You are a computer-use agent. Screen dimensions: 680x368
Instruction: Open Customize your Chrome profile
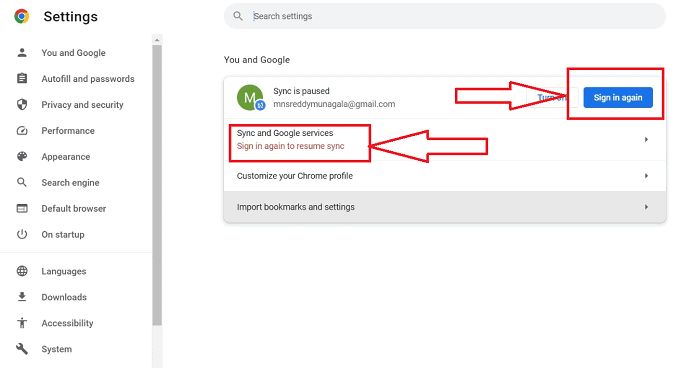(x=445, y=176)
